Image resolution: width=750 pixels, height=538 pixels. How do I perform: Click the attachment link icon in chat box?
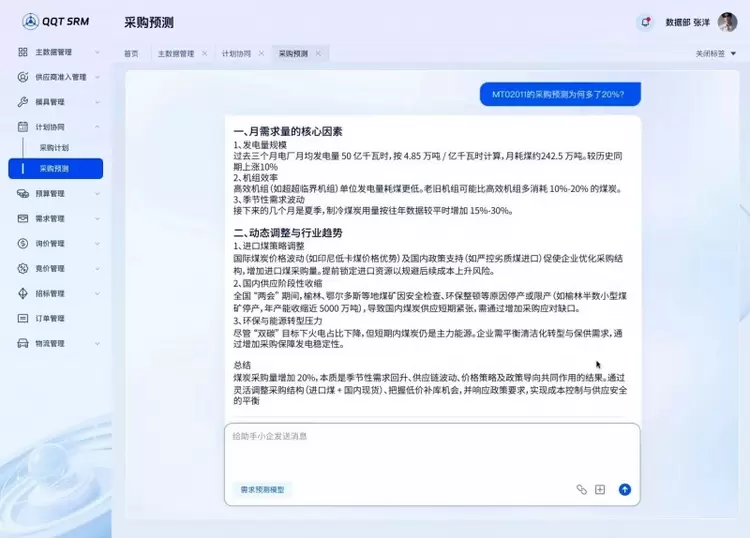(x=581, y=489)
